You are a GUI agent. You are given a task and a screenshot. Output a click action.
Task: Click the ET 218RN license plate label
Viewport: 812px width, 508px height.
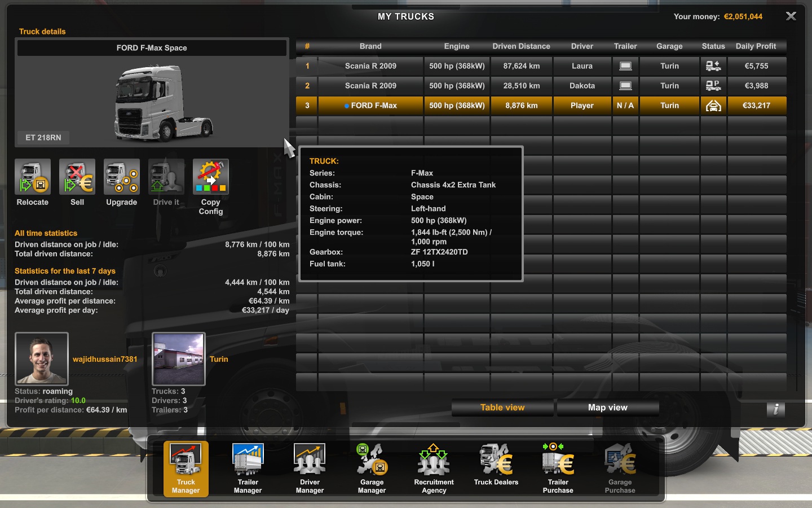pyautogui.click(x=43, y=137)
